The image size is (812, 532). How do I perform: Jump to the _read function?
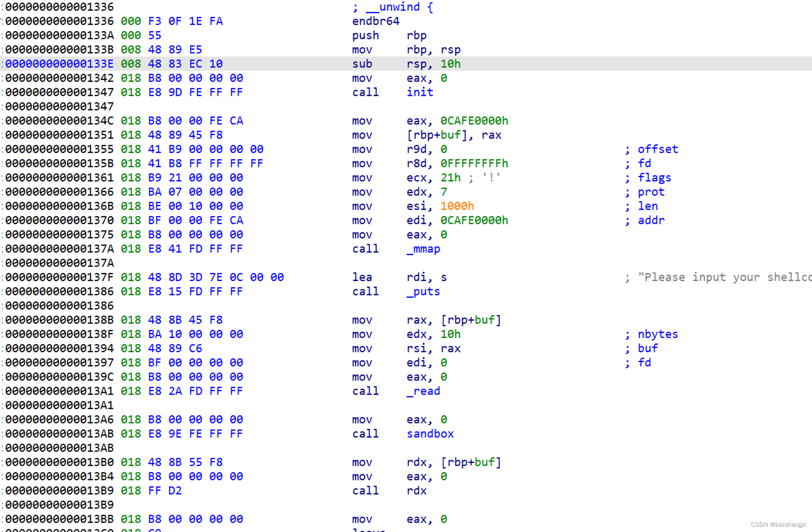(x=424, y=391)
